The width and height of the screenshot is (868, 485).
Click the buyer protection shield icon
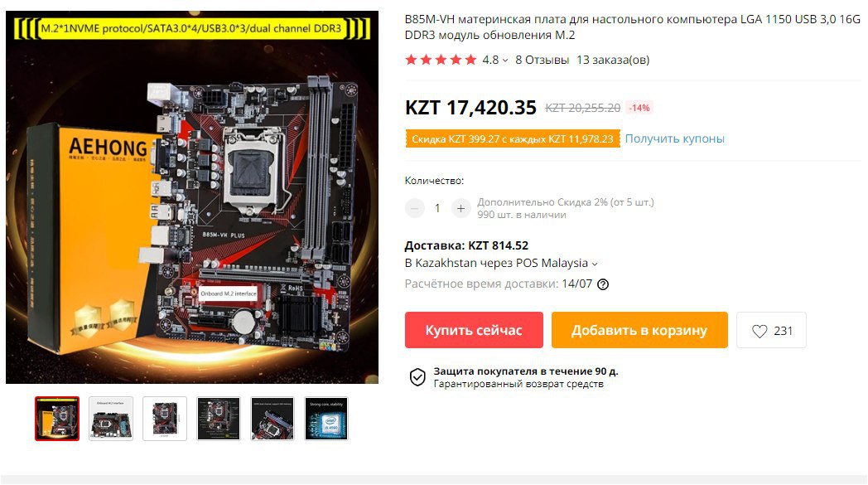417,377
